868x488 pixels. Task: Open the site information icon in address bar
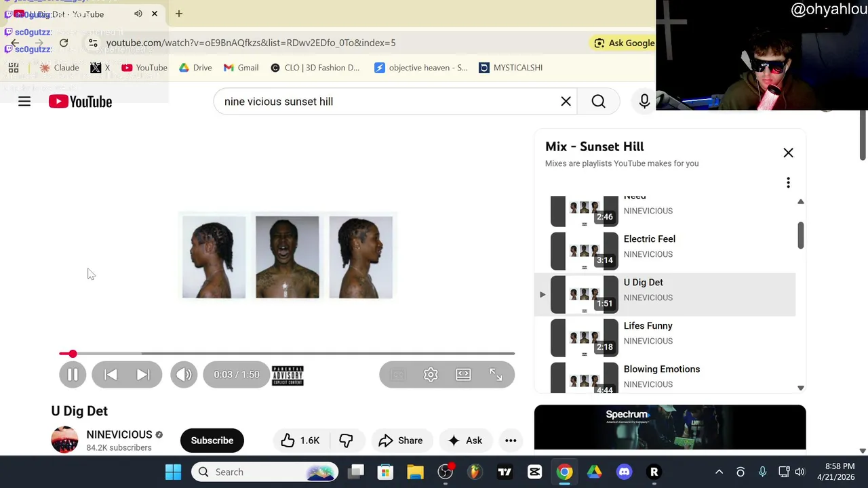point(93,43)
